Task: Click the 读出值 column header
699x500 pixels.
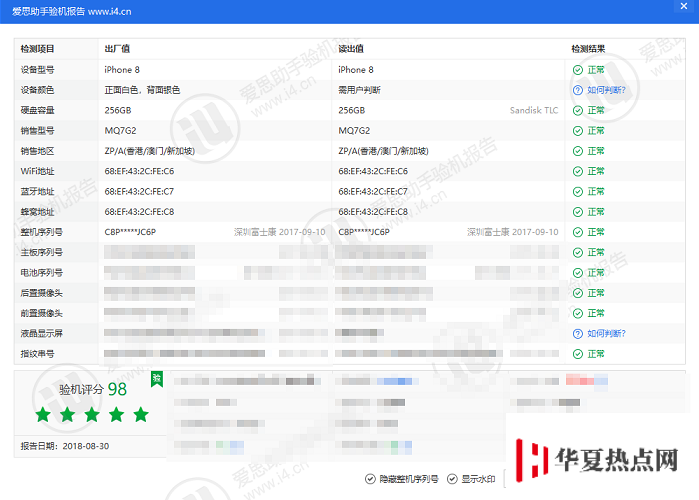Action: click(x=351, y=49)
